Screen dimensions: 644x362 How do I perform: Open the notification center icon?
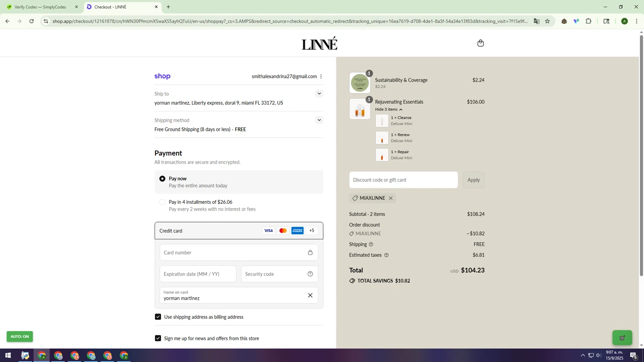(634, 356)
